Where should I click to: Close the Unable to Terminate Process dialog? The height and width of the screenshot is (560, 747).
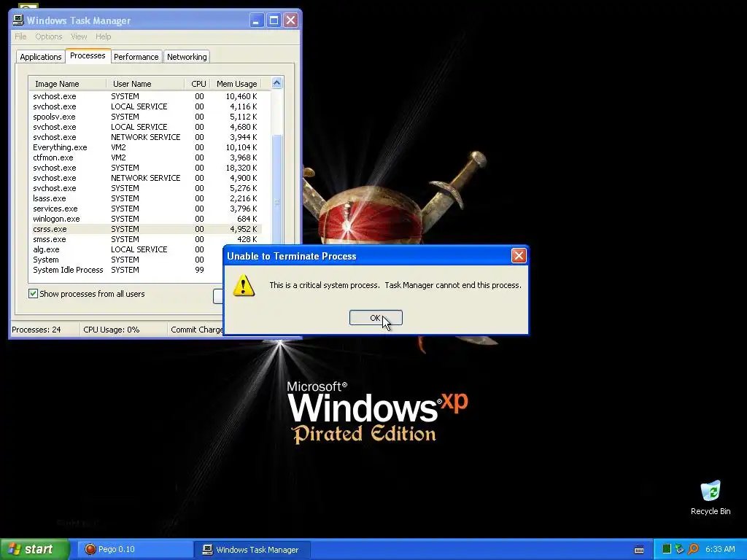519,256
